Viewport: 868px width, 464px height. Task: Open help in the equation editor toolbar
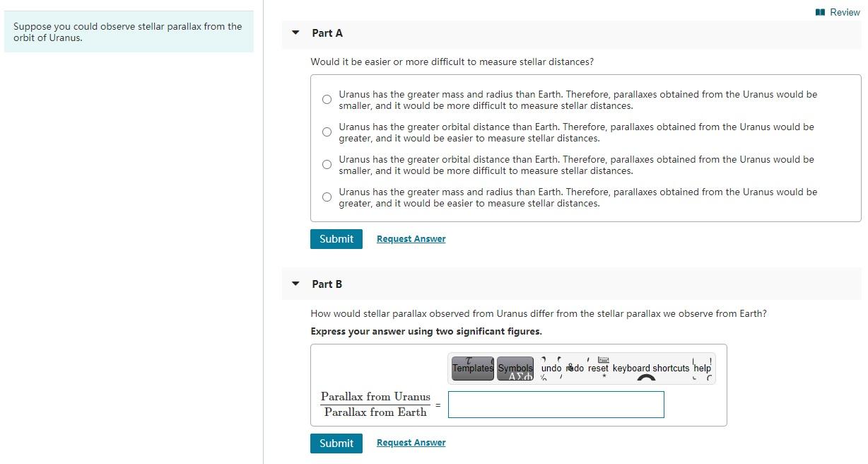click(x=701, y=368)
